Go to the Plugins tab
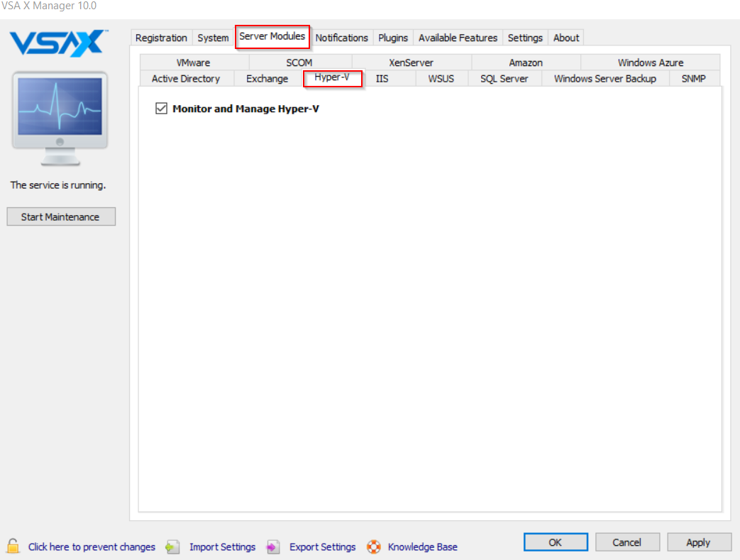This screenshot has height=560, width=740. 393,38
